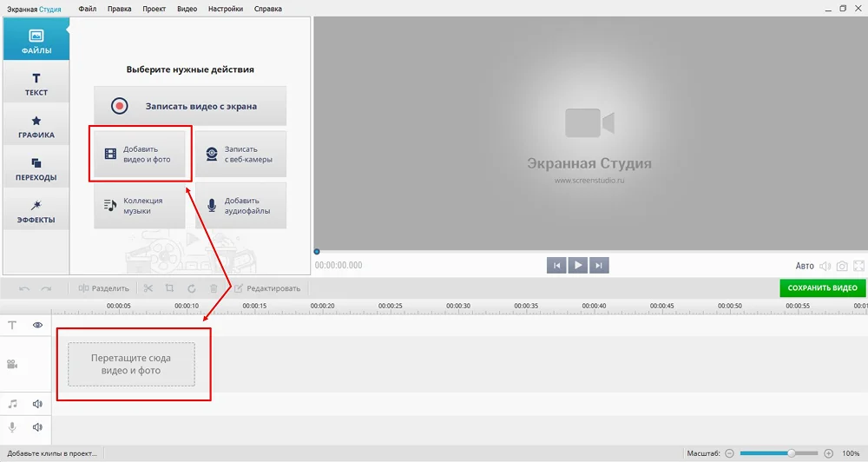868x462 pixels.
Task: Click Добавить аудиофайлы button
Action: [240, 206]
